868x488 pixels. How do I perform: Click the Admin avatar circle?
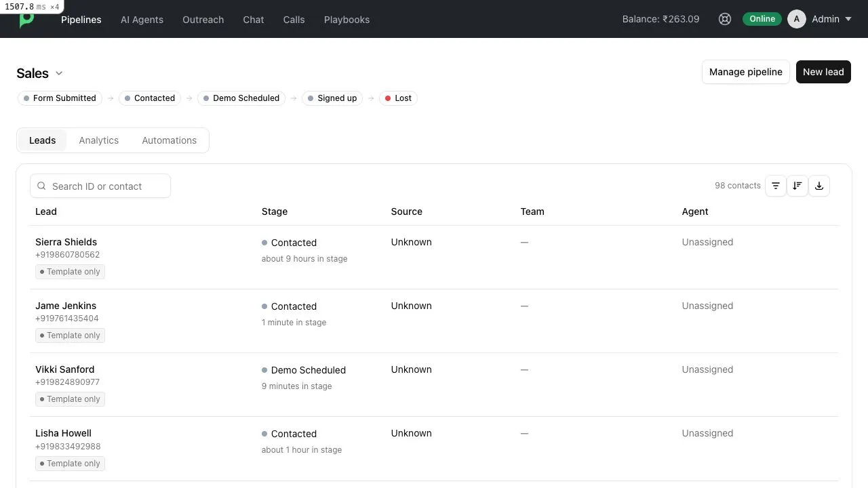(x=797, y=19)
